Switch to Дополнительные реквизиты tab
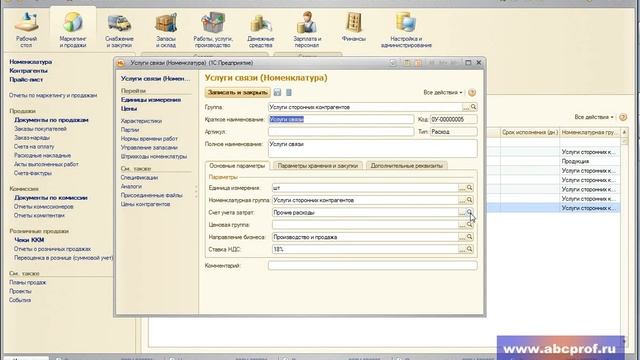Screen dimensions: 640x360 click(407, 166)
